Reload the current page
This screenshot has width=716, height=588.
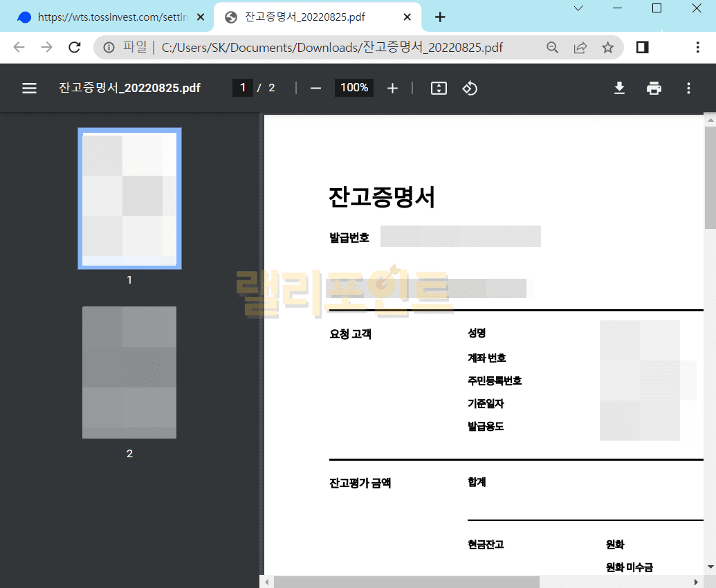[74, 48]
